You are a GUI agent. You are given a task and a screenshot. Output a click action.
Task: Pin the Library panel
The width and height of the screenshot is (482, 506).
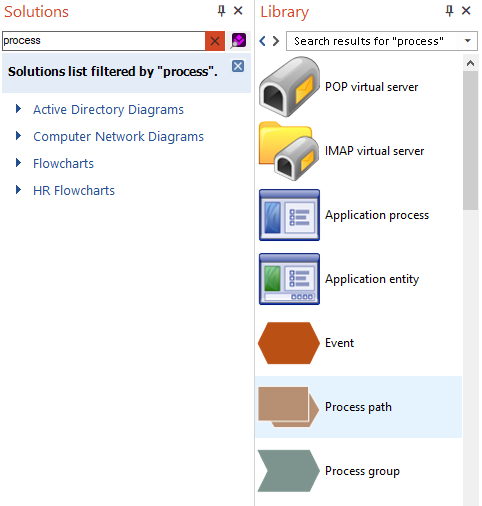coord(449,11)
